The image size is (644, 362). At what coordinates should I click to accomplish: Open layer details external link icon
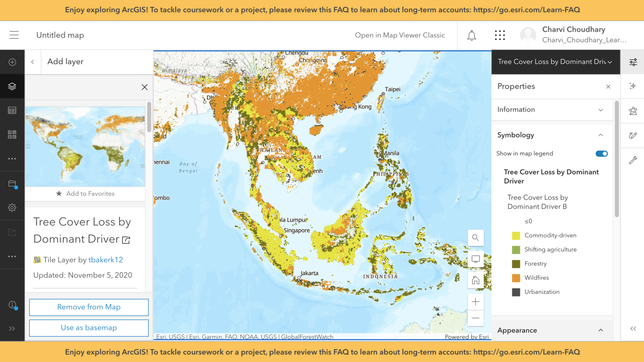click(126, 240)
